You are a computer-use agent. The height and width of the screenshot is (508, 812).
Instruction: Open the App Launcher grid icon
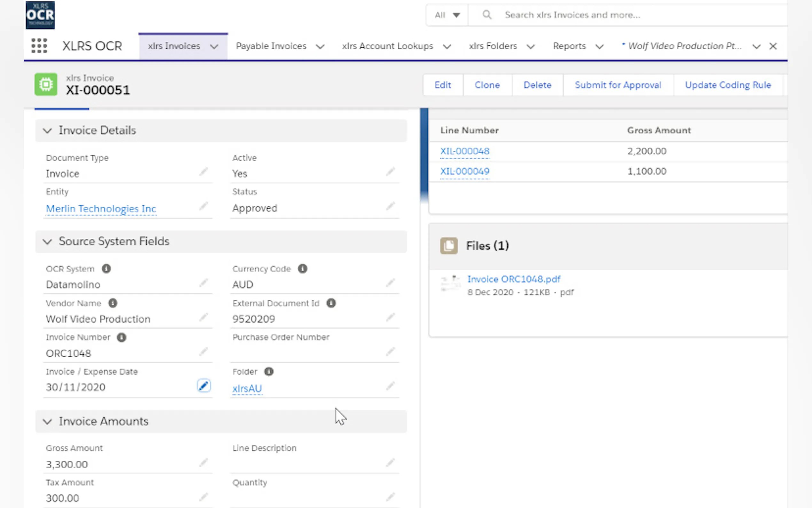(x=39, y=46)
